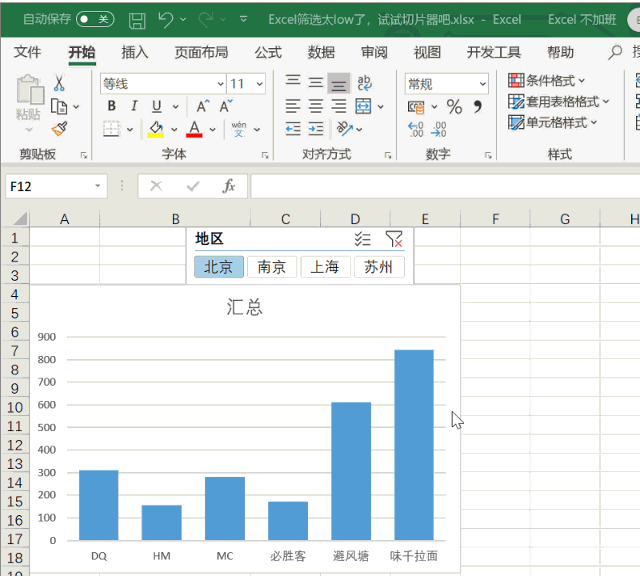Click the Wrap Text icon
This screenshot has height=576, width=640.
point(364,83)
